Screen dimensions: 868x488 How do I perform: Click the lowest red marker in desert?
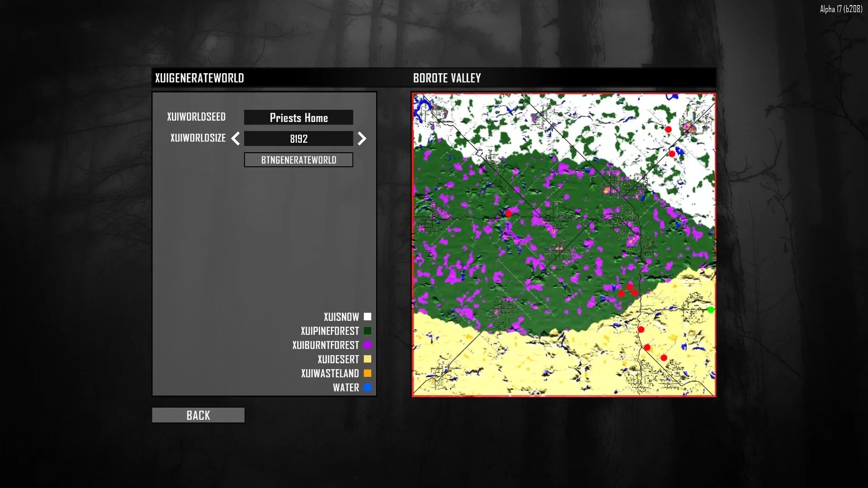(664, 358)
